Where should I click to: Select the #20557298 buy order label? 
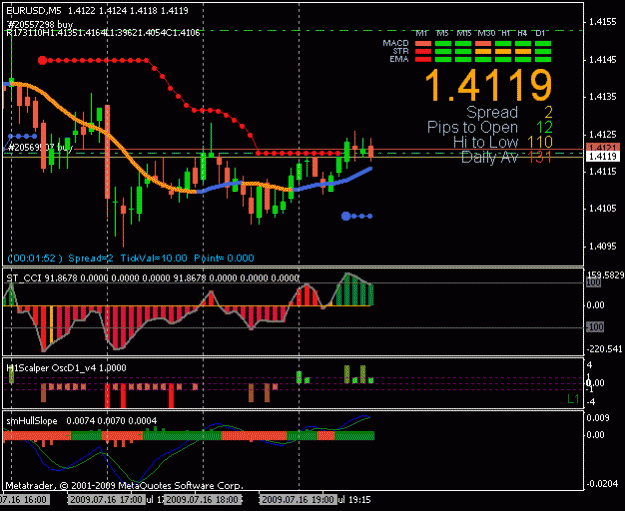40,25
